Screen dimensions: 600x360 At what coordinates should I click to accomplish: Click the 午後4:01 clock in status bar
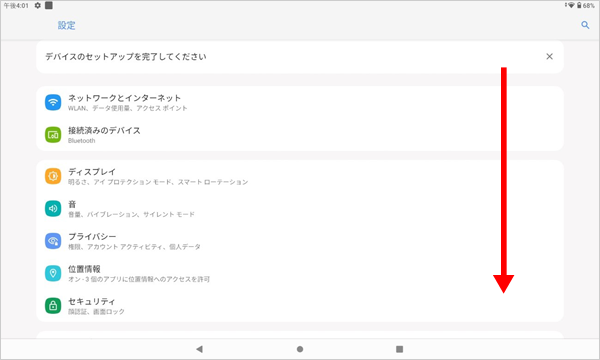coord(16,5)
